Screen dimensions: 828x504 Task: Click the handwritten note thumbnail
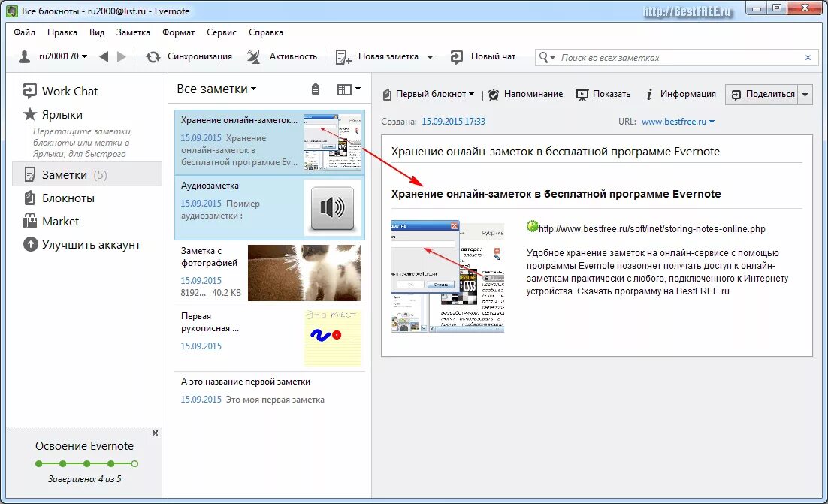pyautogui.click(x=333, y=338)
